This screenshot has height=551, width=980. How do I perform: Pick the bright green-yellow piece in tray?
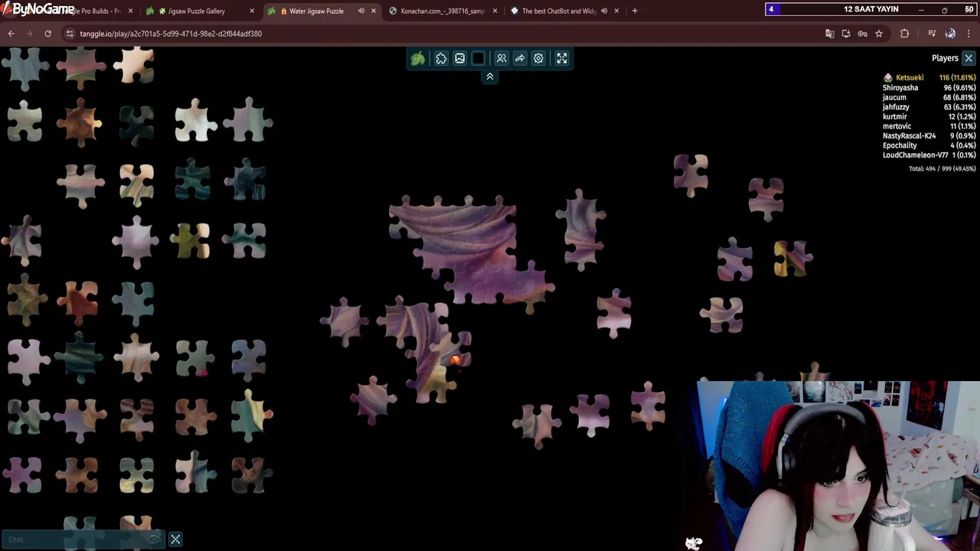[251, 416]
